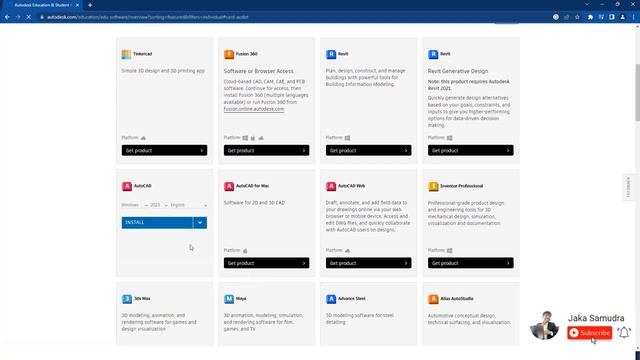
Task: Open the browser profile avatar icon
Action: point(622,17)
